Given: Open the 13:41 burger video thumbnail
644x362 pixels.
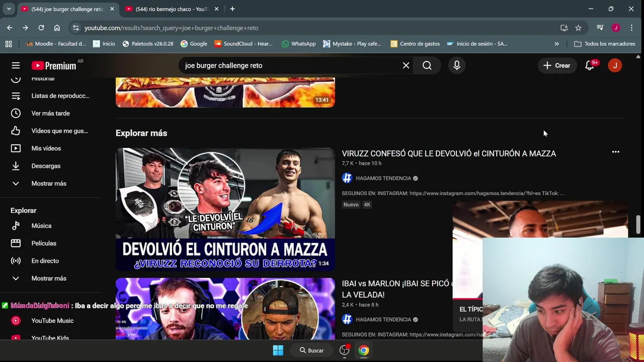Looking at the screenshot, I should pos(225,93).
